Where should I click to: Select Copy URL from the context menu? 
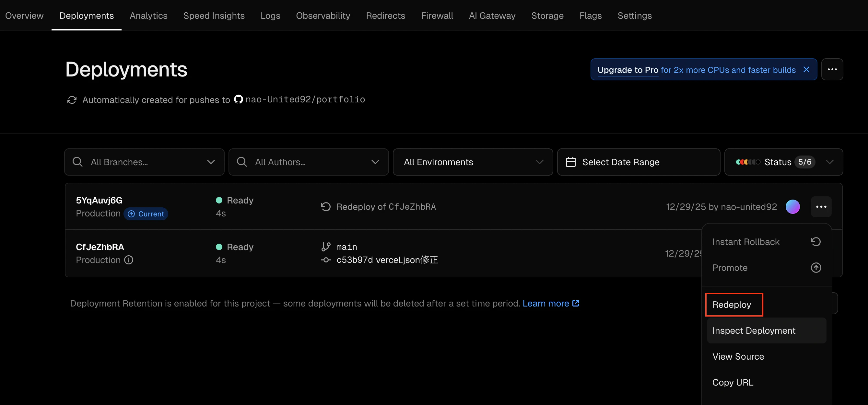pyautogui.click(x=767, y=382)
